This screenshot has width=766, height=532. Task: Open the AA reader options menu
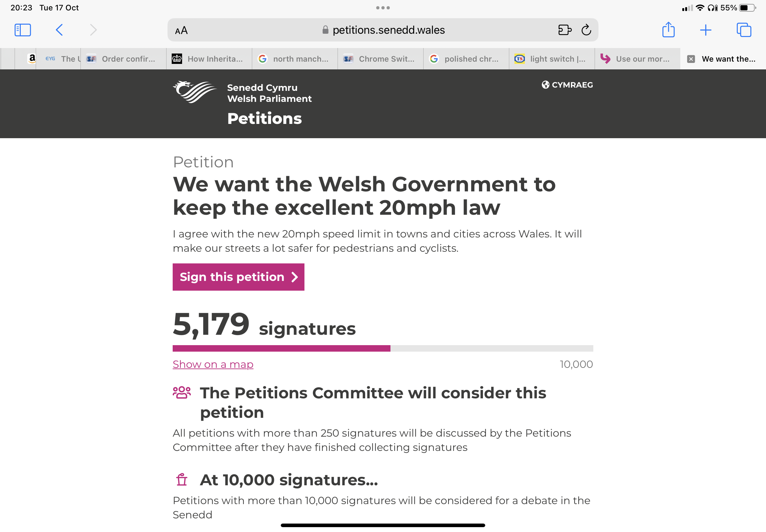point(181,31)
